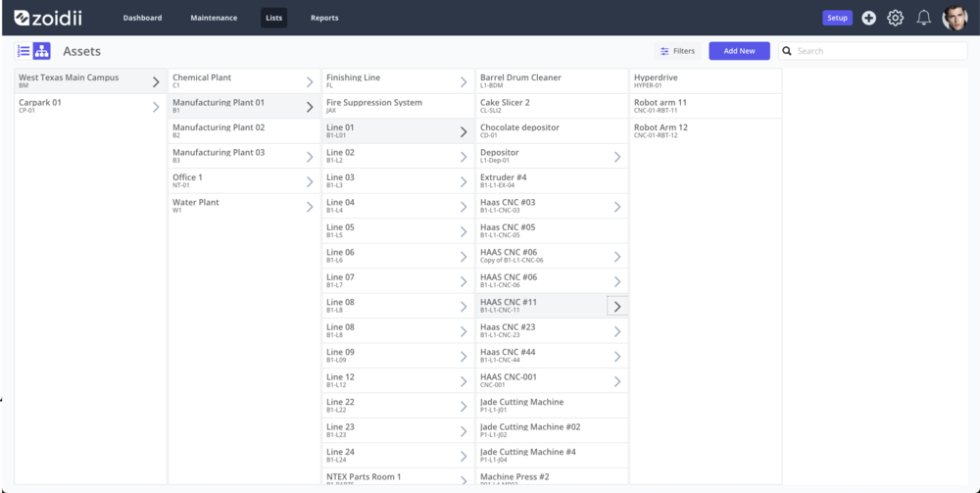The width and height of the screenshot is (980, 493).
Task: Open the Maintenance menu
Action: tap(214, 18)
